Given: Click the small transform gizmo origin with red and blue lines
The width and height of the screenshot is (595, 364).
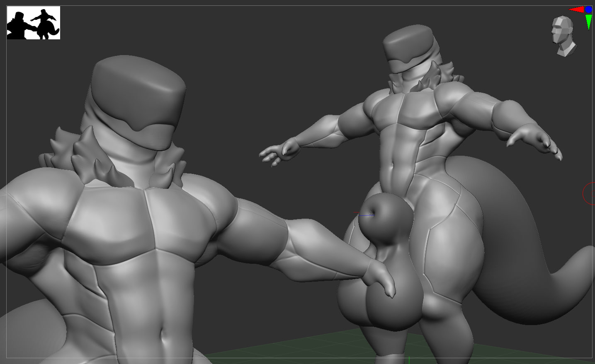Looking at the screenshot, I should click(360, 215).
